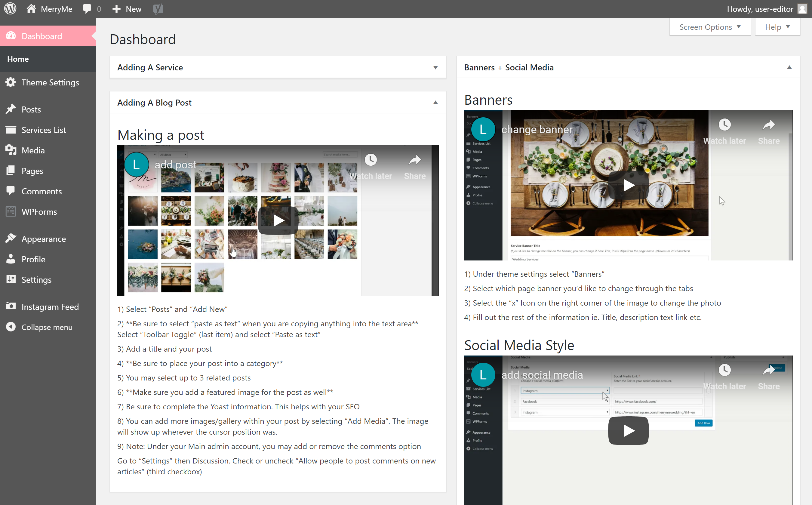Click the Pages sidebar icon
Image resolution: width=812 pixels, height=505 pixels.
[x=11, y=170]
